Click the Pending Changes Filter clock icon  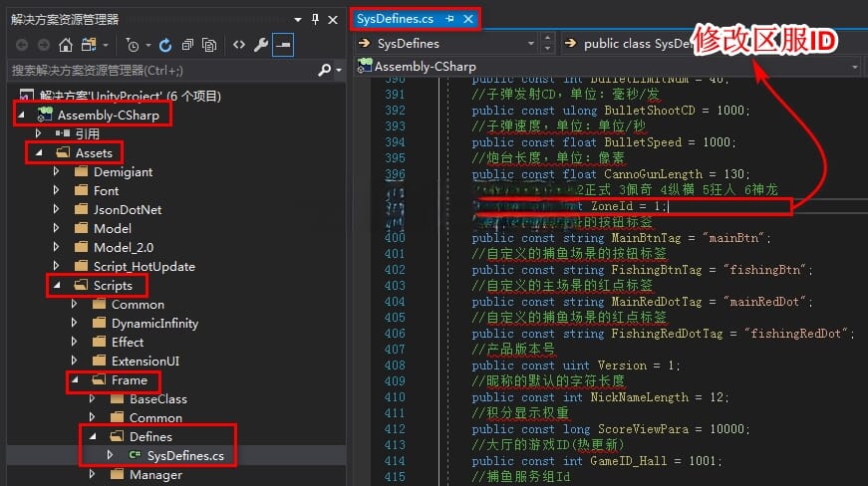click(133, 45)
